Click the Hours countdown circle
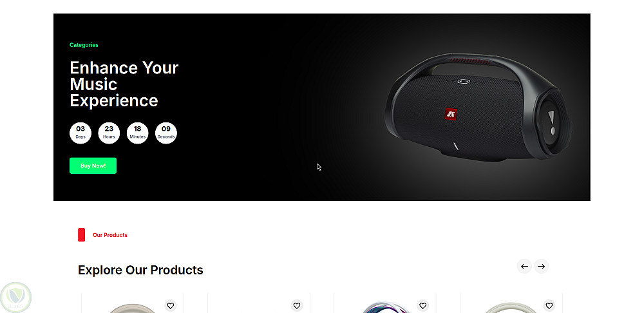This screenshot has height=313, width=644. 109,133
